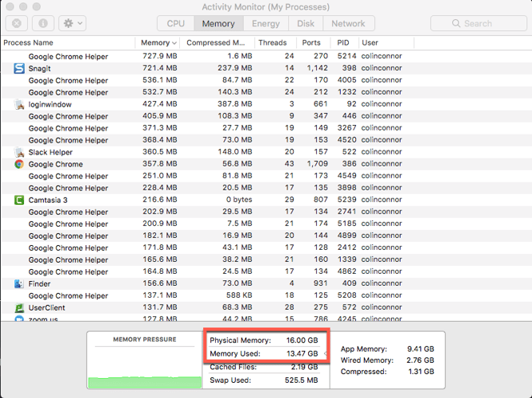
Task: Toggle sort on the Memory column header
Action: [158, 42]
